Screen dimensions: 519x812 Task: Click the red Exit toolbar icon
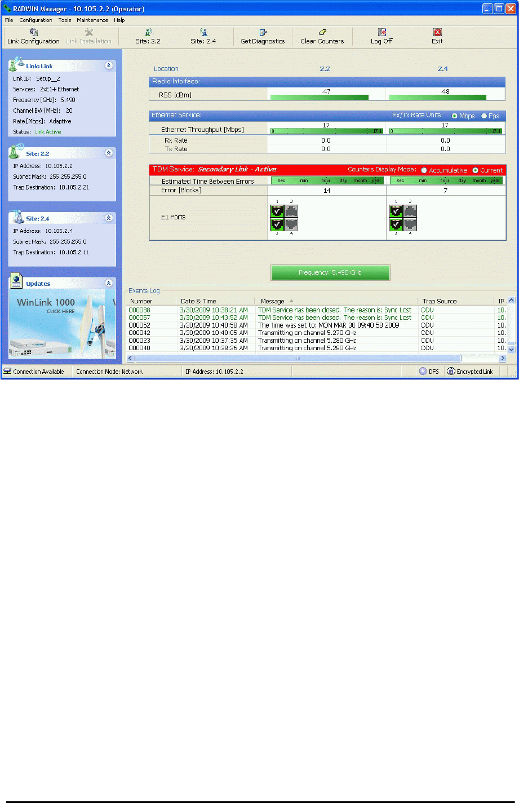pyautogui.click(x=437, y=33)
